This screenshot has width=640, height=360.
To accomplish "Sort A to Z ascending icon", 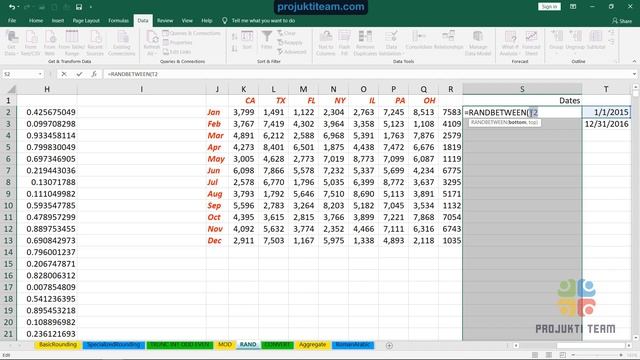I will pyautogui.click(x=235, y=37).
